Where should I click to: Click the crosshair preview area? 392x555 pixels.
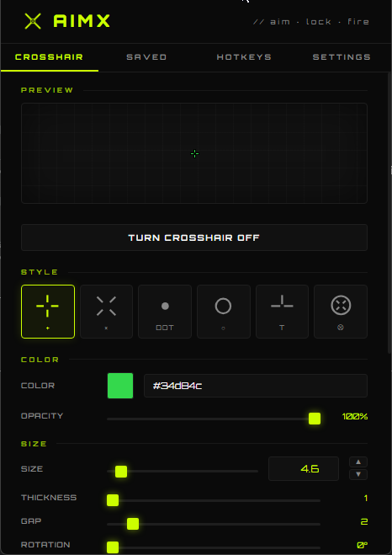(194, 153)
